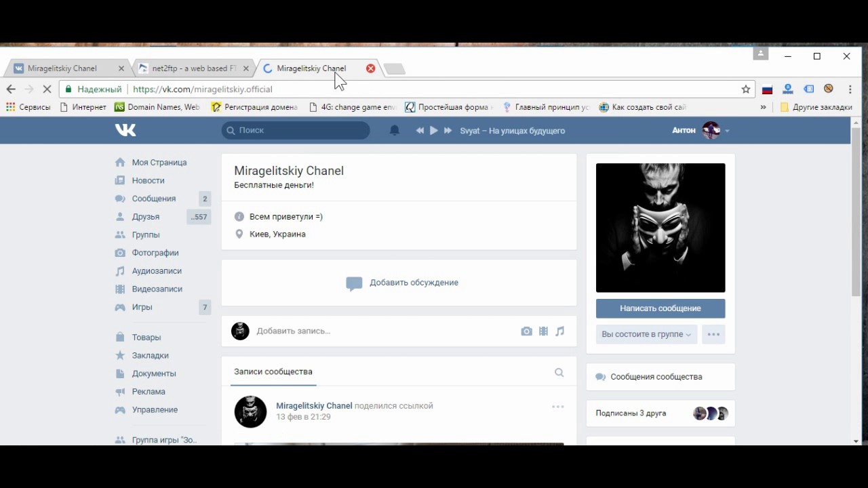Click the Антон profile avatar in the header

coord(711,130)
